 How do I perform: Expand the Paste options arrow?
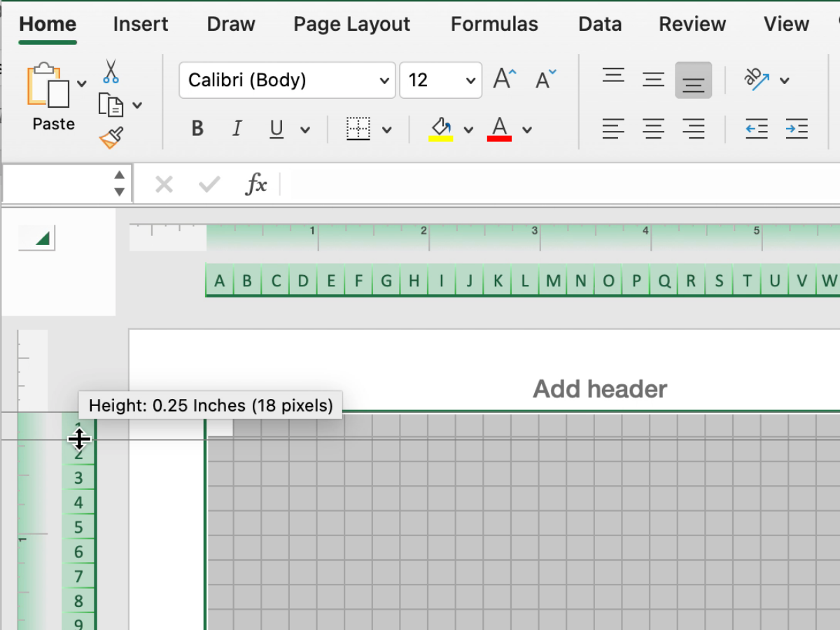80,83
